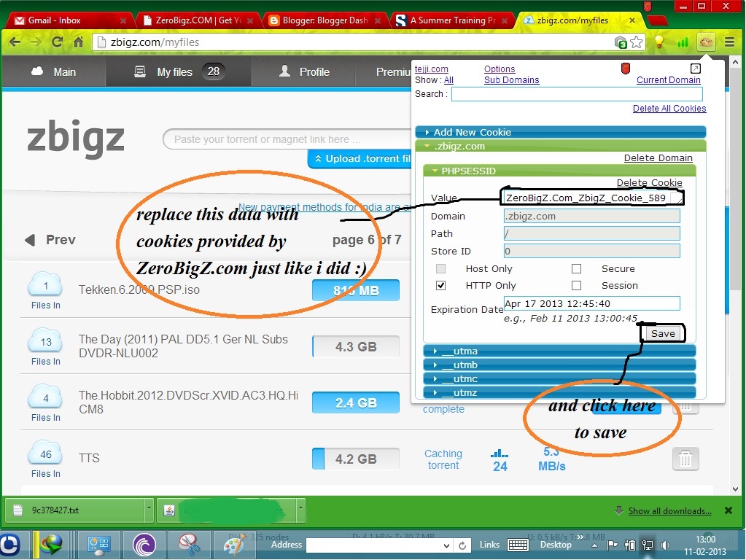The width and height of the screenshot is (746, 560).
Task: Click the browser address bar
Action: click(352, 42)
